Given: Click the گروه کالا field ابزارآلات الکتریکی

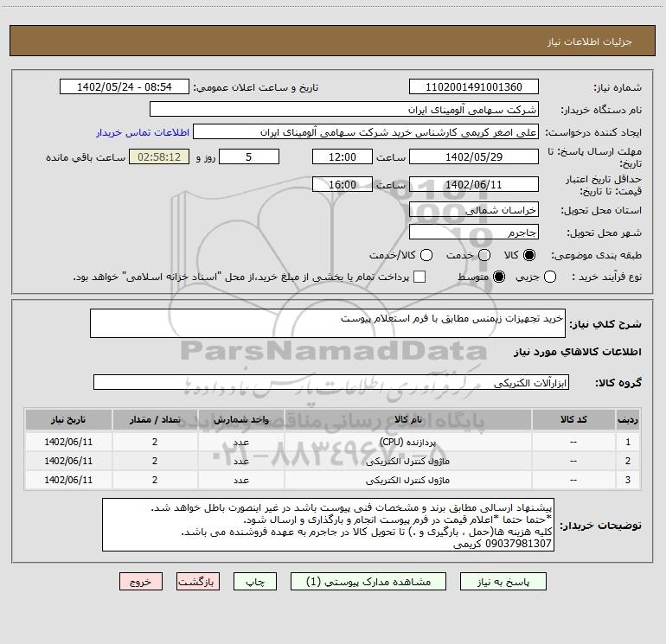Looking at the screenshot, I should click(331, 382).
